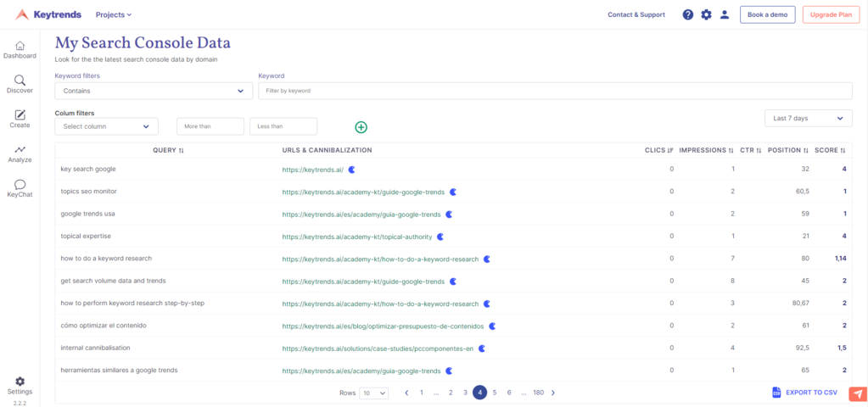868x407 pixels.
Task: Open KeyChat in the sidebar
Action: point(20,188)
